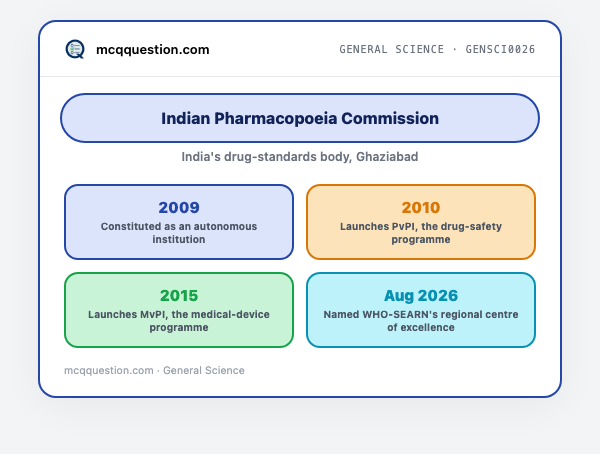Viewport: 600px width, 454px height.
Task: Click the 'Constituted as an autonomous institution' text
Action: [x=179, y=233]
